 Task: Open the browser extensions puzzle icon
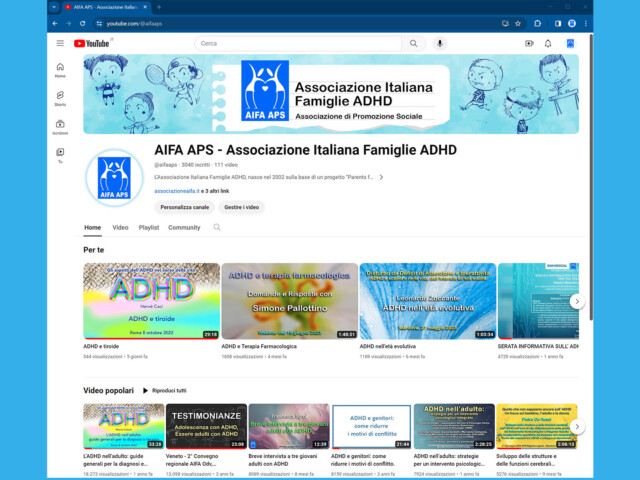click(x=537, y=24)
